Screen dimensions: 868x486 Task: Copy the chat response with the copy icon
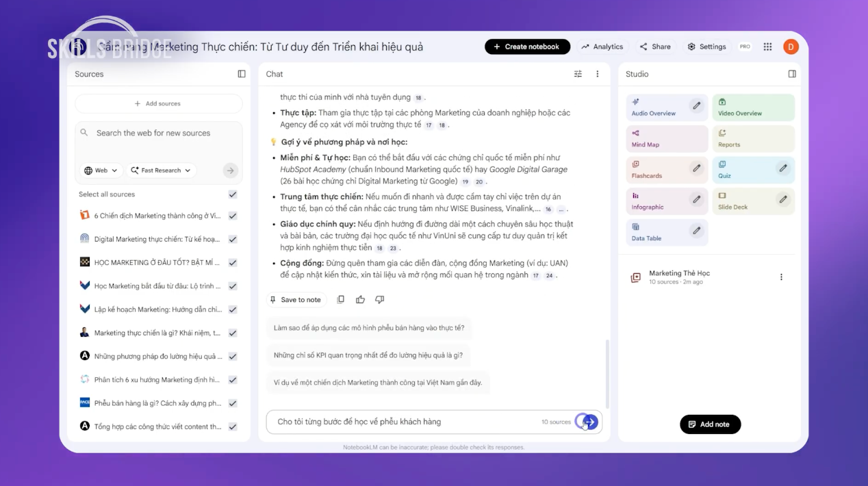341,300
